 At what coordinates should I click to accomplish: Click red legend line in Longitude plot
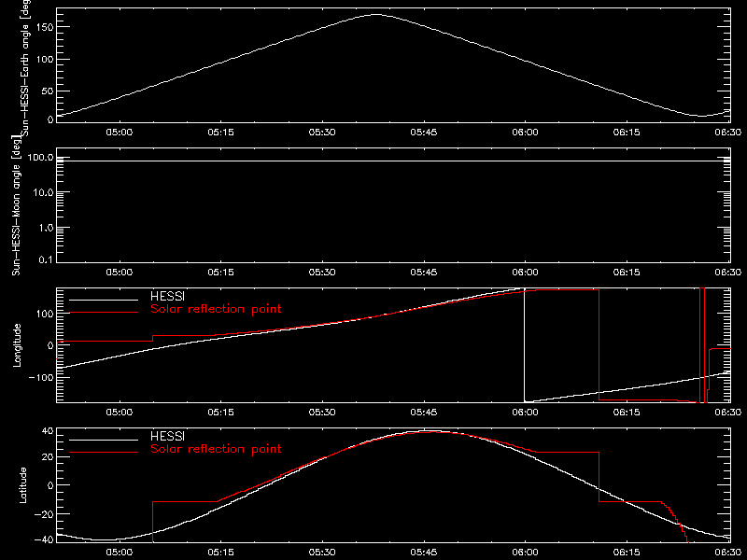(104, 313)
